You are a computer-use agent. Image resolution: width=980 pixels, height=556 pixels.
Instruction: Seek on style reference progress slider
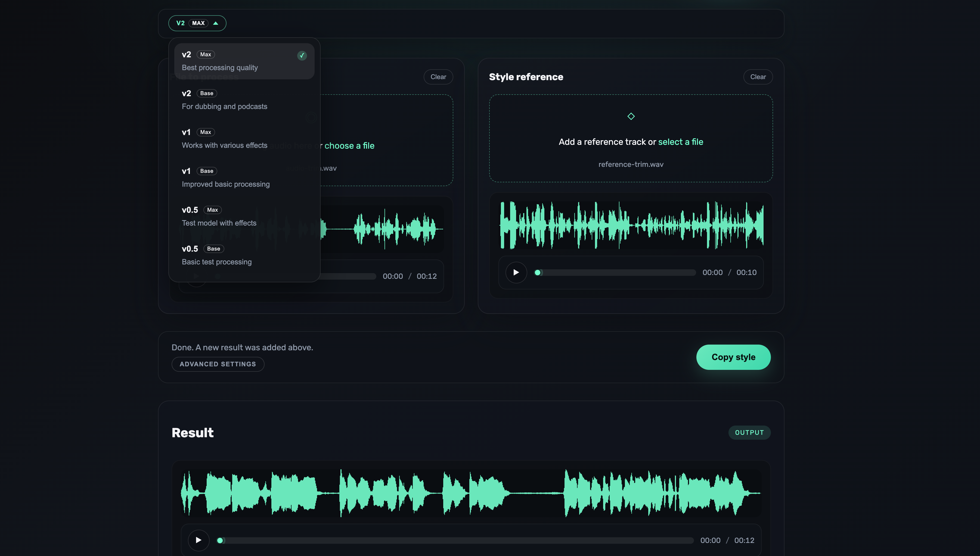coord(615,273)
